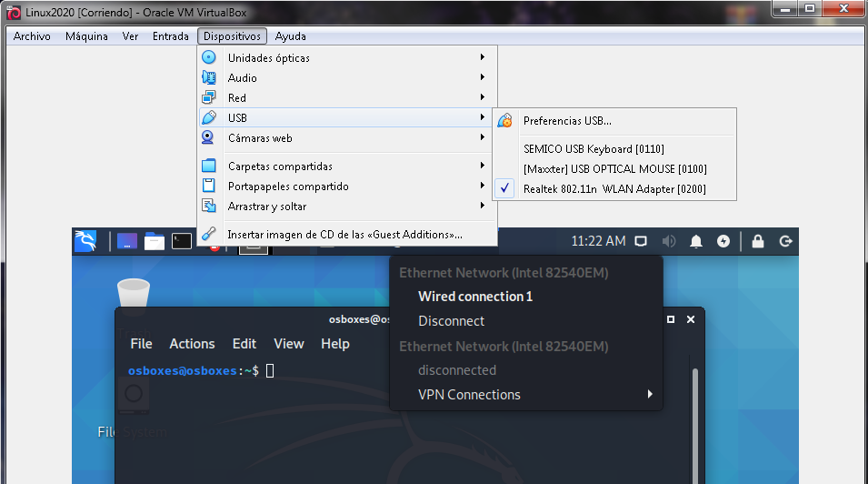Open the Ver menu
The height and width of the screenshot is (484, 868).
pyautogui.click(x=130, y=36)
